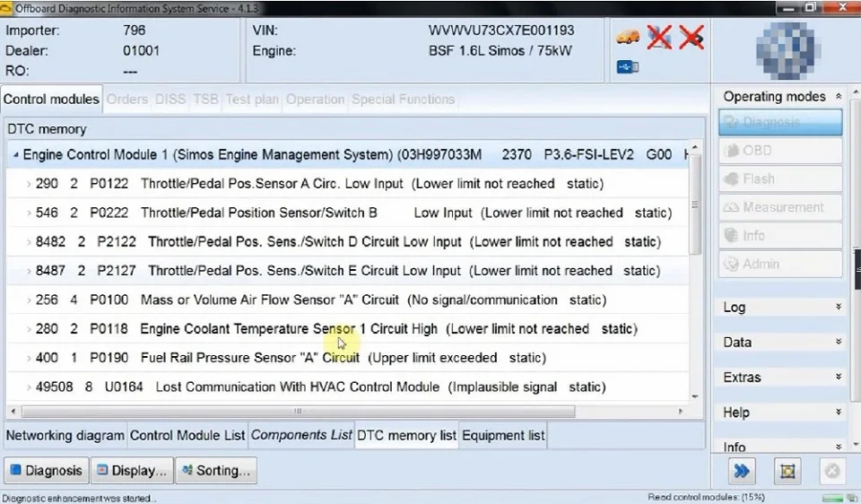Screen dimensions: 861x504
Task: Click the DTC list scroll-down arrow
Action: point(695,396)
